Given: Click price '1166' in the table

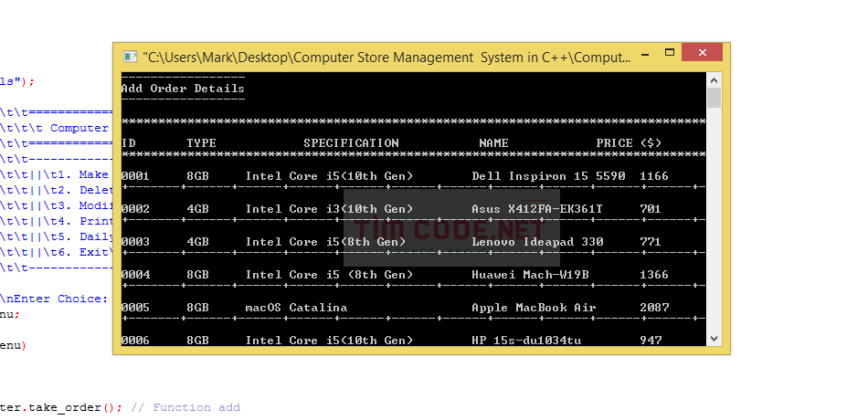Looking at the screenshot, I should click(654, 176).
